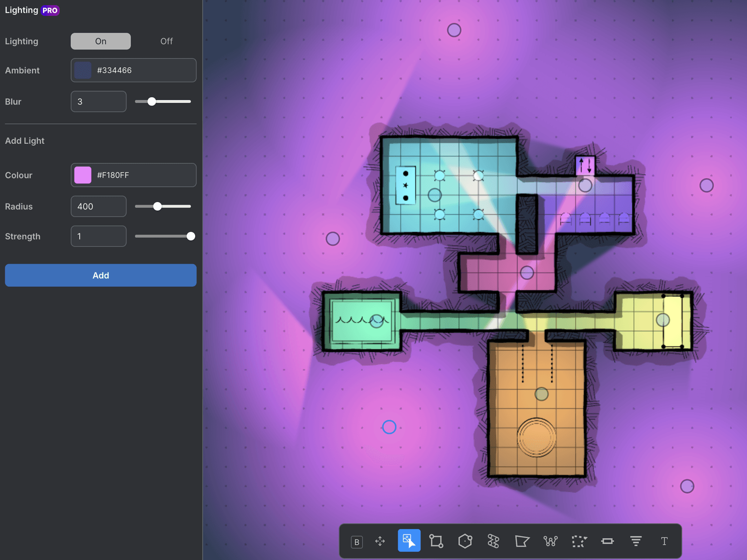Screen dimensions: 747x560
Task: Click the Blur slider handle
Action: 152,101
